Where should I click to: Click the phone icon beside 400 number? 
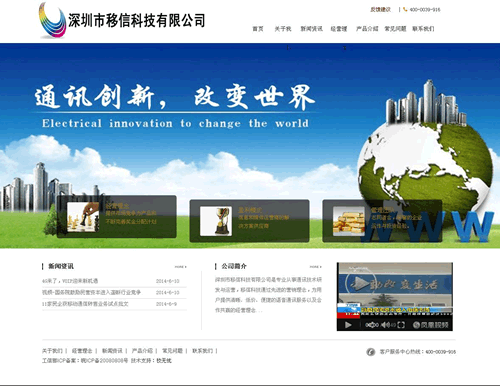405,10
